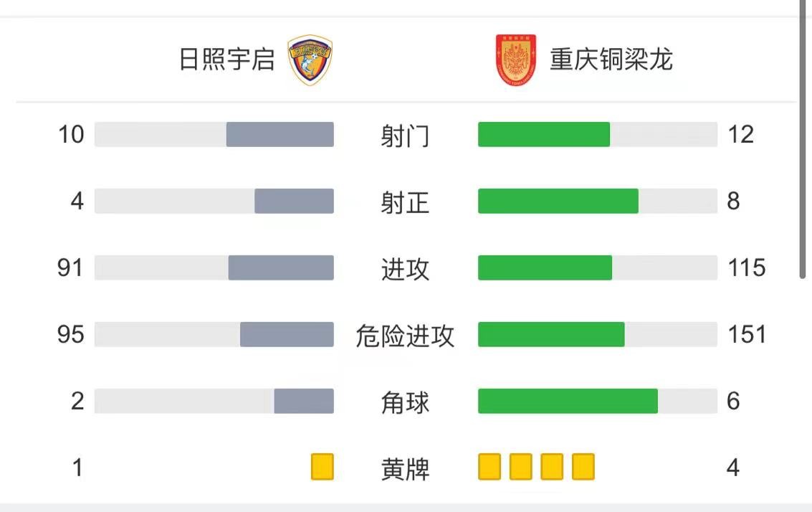
Task: Click the 黄牌 stat label
Action: [405, 468]
